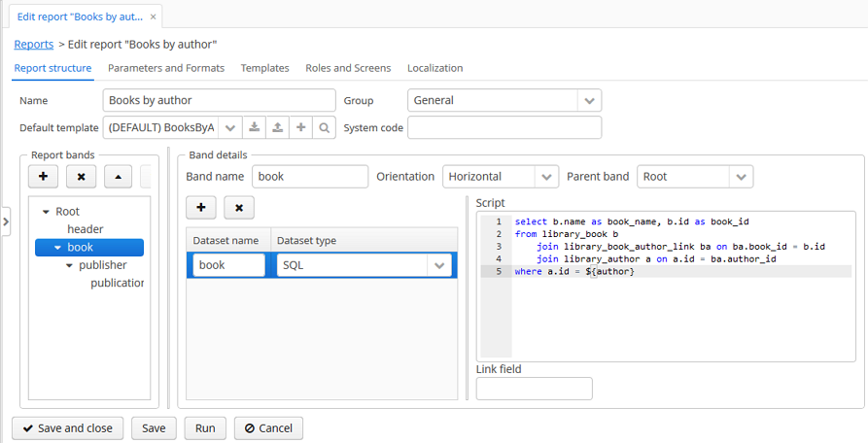
Task: Remove the selected report band
Action: pos(81,177)
